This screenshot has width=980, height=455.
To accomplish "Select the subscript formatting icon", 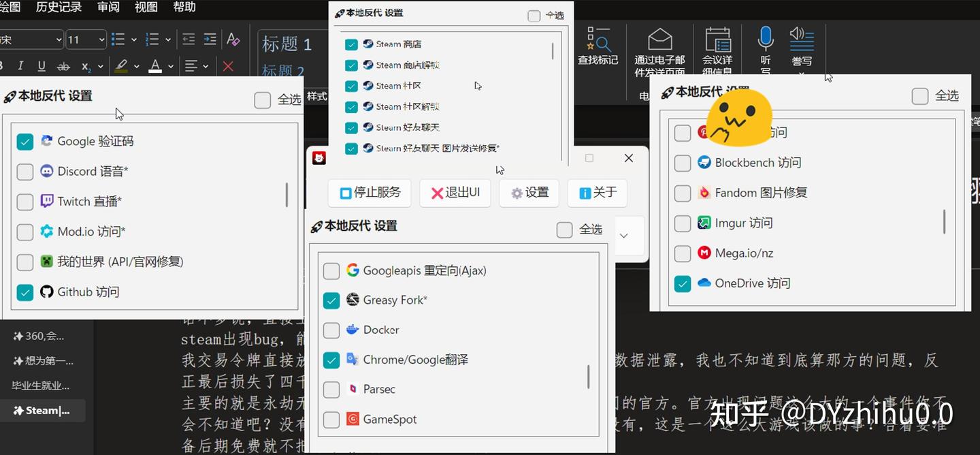I will pyautogui.click(x=85, y=67).
